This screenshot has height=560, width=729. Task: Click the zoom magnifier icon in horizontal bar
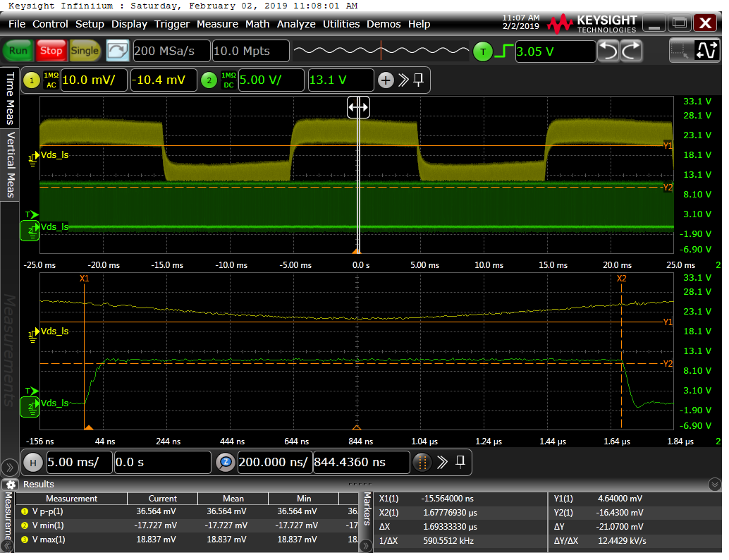point(226,463)
